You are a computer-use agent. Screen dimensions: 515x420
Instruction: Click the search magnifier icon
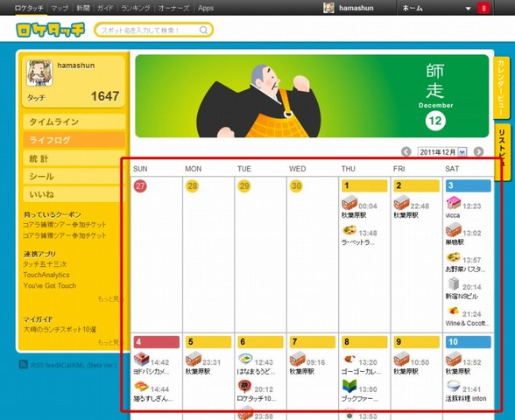click(x=203, y=30)
